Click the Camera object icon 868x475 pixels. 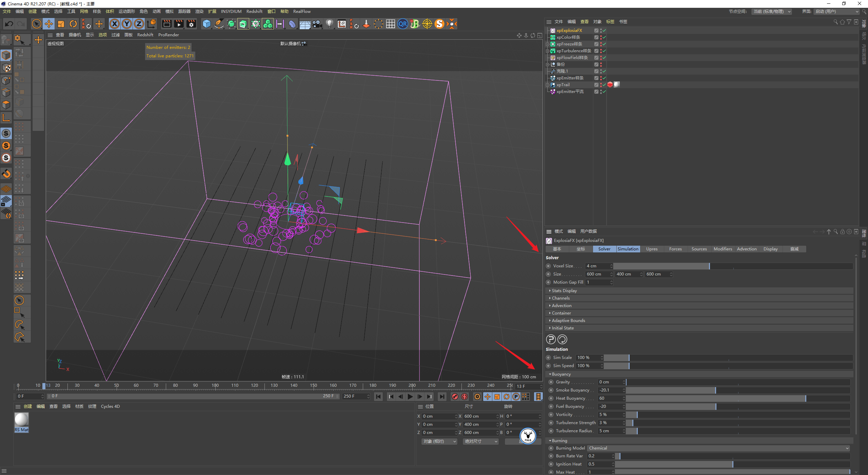317,24
